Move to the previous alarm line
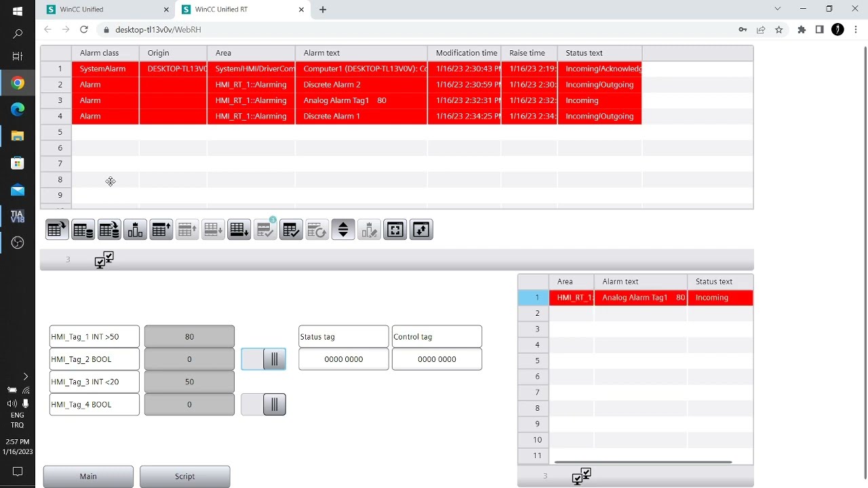The height and width of the screenshot is (488, 868). point(187,230)
